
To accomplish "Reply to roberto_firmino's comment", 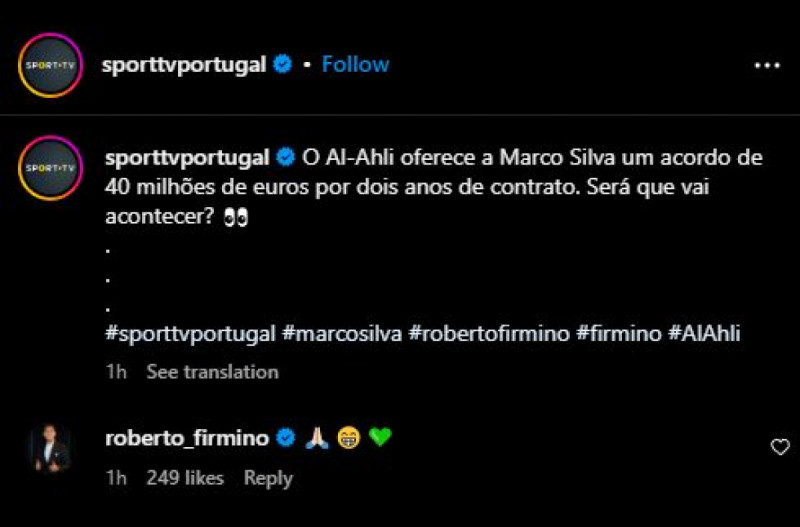I will [x=268, y=479].
